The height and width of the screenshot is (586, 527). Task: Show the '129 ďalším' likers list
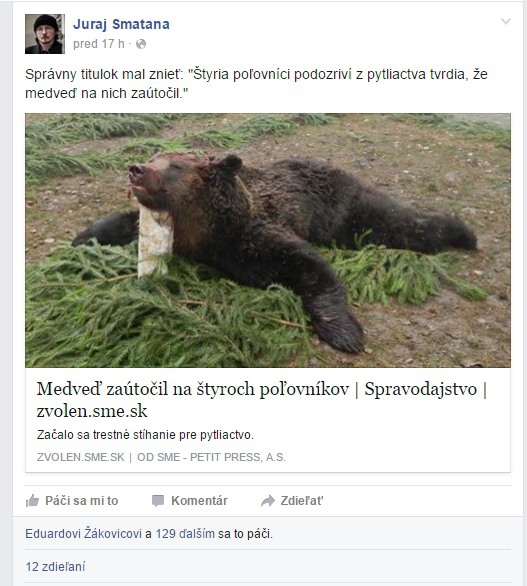tap(185, 533)
